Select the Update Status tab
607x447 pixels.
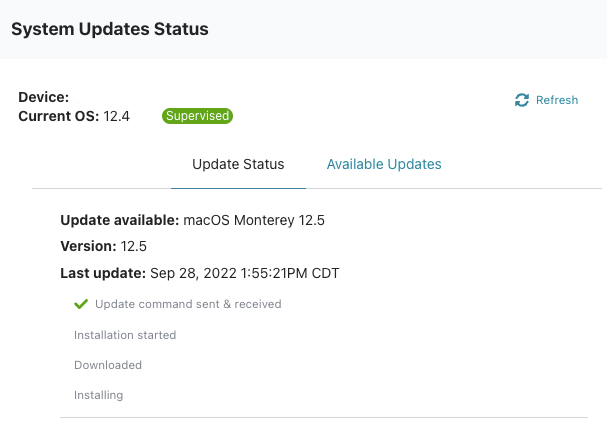pos(238,164)
